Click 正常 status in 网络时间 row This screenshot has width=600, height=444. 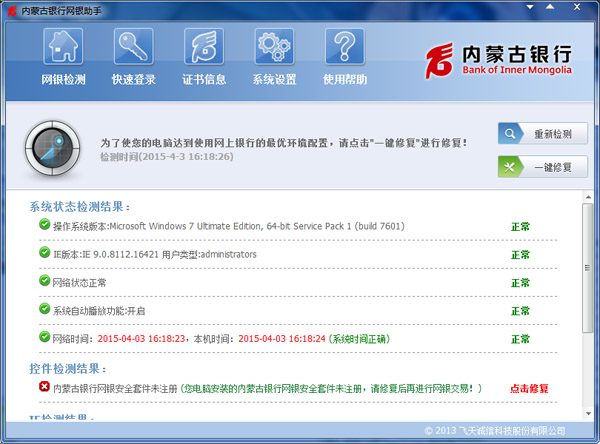click(x=520, y=339)
